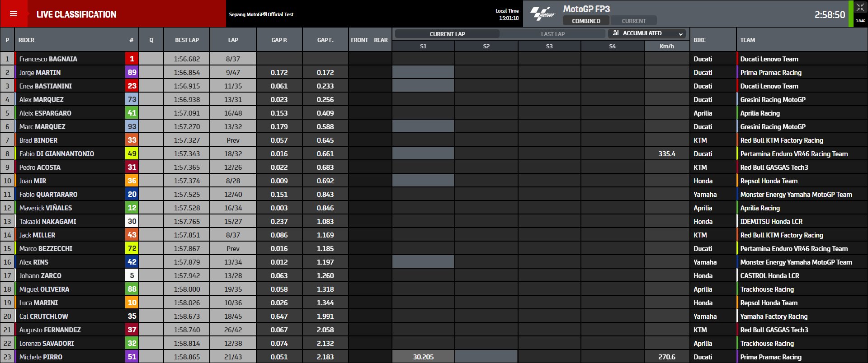Click the exit fullscreen icon
Viewport: 868px width, 363px height.
[860, 8]
